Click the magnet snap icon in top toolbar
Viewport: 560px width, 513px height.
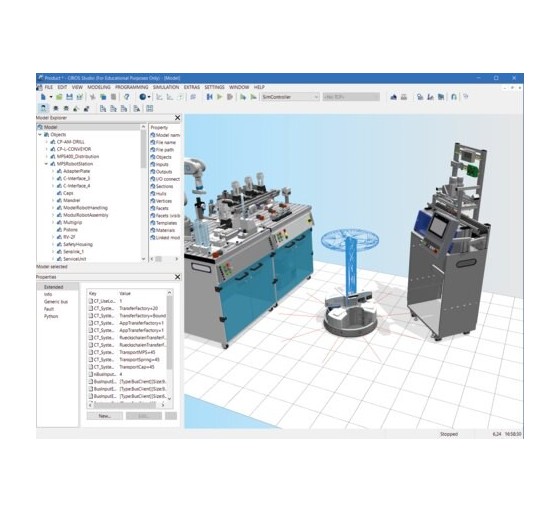tap(454, 97)
